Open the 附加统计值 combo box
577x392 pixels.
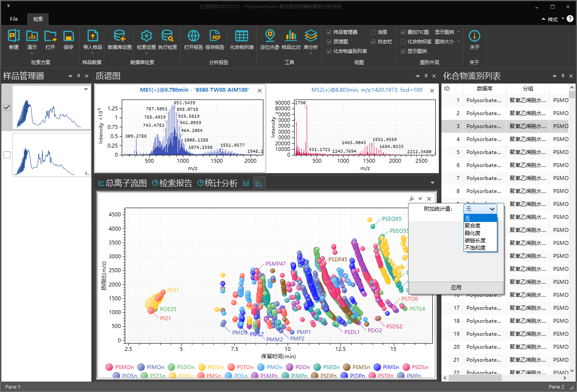480,209
